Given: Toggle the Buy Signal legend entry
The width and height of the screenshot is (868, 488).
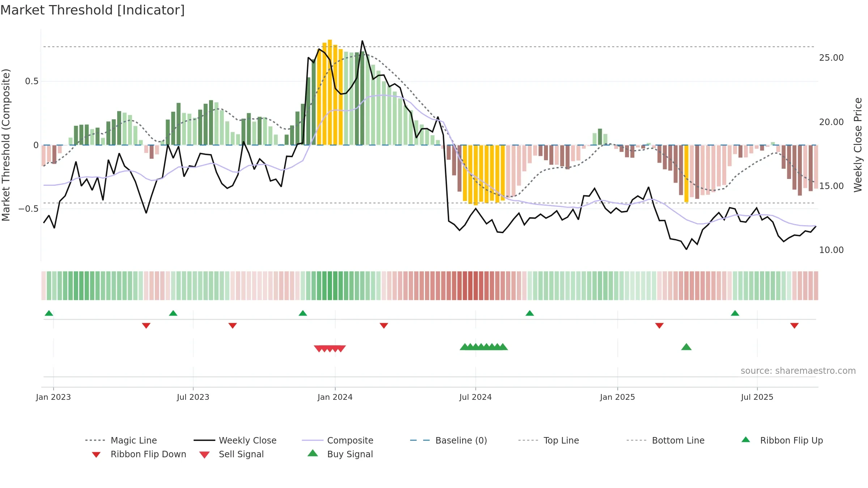Looking at the screenshot, I should (340, 454).
